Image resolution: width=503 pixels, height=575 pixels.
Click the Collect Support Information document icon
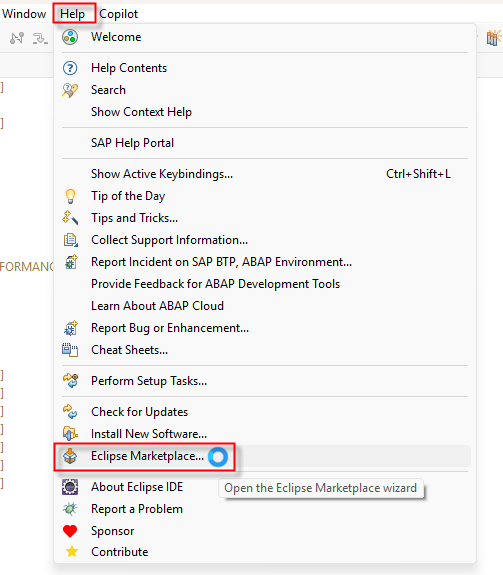[70, 240]
